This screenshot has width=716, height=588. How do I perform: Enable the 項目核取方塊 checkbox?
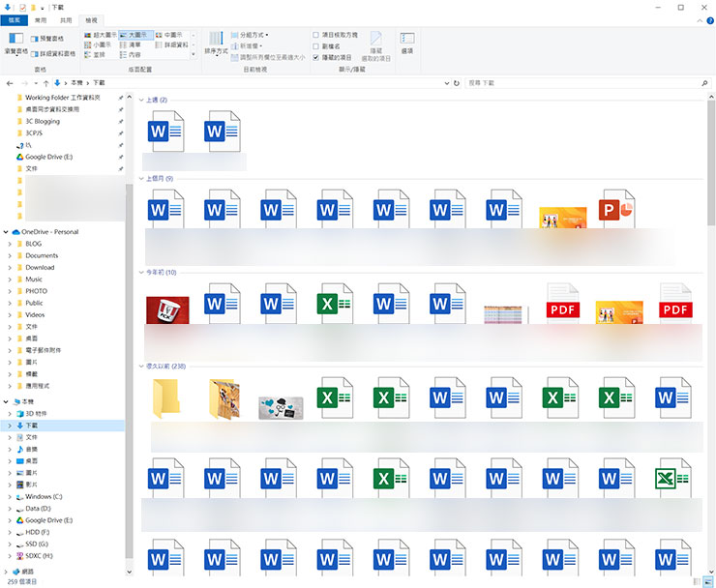coord(316,34)
